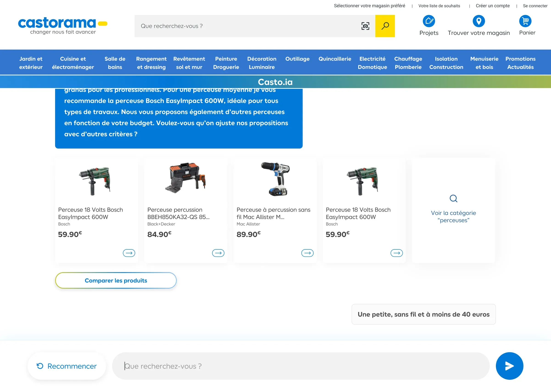The image size is (551, 392).
Task: Open Perceuse percussion BBEH850KA32-QS title
Action: point(179,213)
